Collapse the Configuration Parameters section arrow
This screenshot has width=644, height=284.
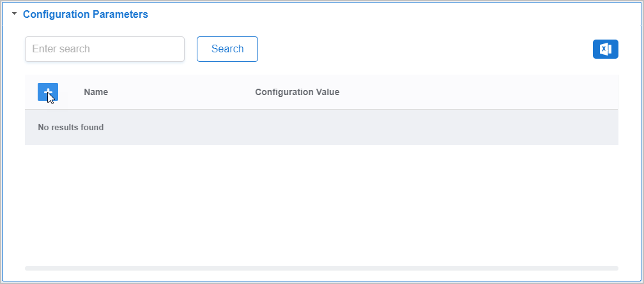pyautogui.click(x=15, y=13)
